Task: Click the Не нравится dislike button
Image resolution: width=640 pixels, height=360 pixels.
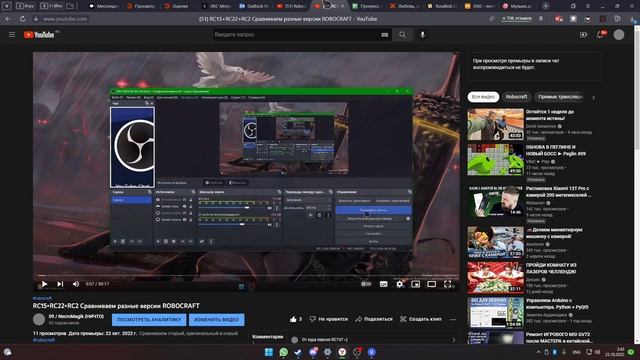Action: [329, 319]
